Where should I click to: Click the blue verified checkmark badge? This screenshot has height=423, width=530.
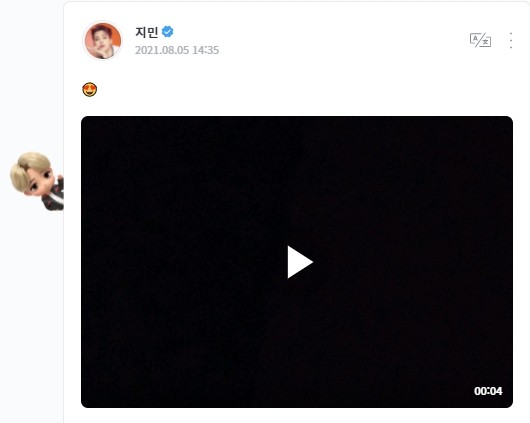pos(167,31)
